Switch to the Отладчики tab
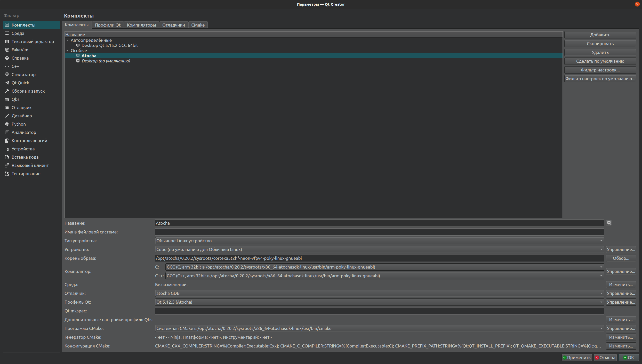642x364 pixels. pos(173,25)
